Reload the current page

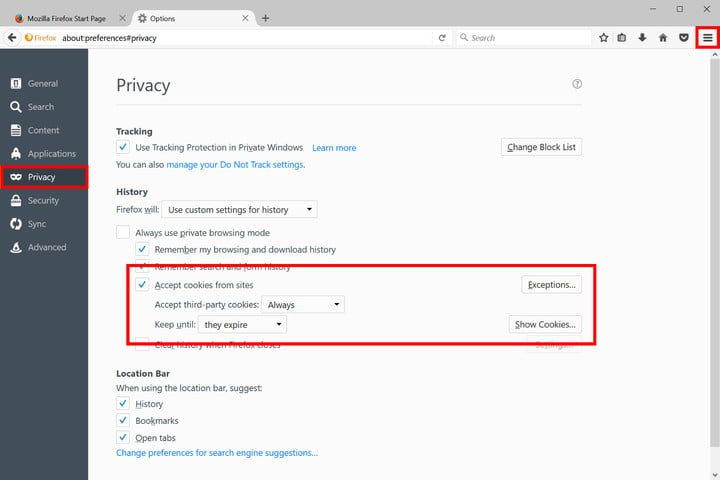442,38
